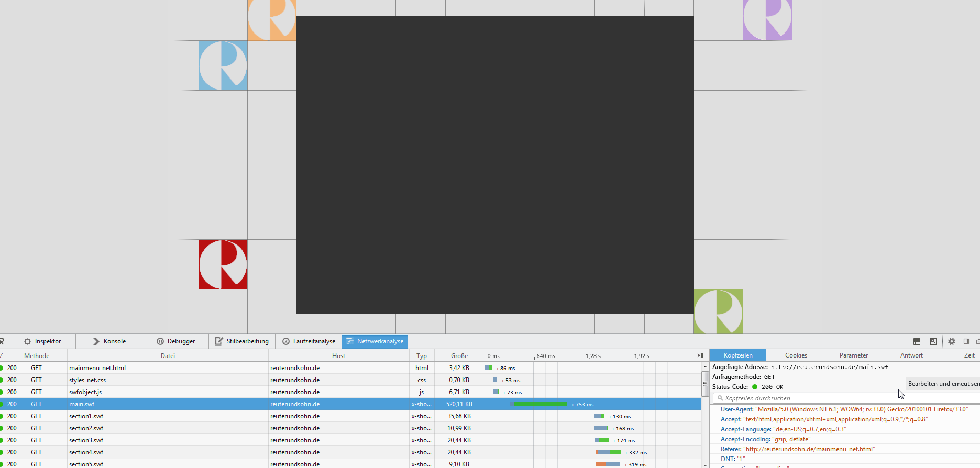Viewport: 980px width, 468px height.
Task: Sort requests by Datei column
Action: pos(168,356)
